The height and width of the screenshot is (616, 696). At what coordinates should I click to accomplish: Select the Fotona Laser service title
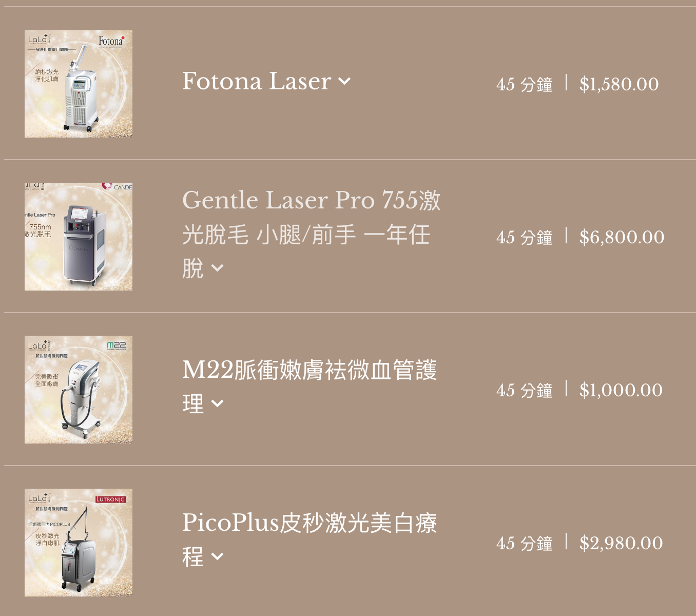click(257, 81)
